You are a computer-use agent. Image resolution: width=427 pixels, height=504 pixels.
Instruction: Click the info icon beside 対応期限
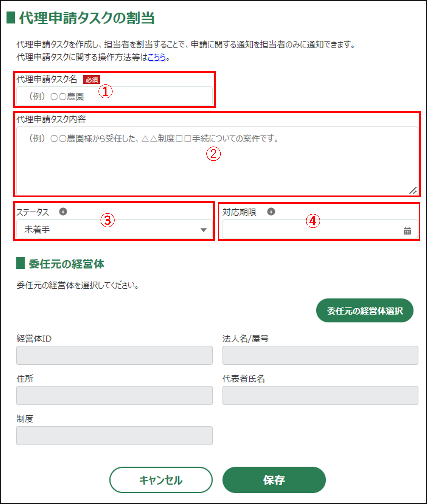coord(271,212)
